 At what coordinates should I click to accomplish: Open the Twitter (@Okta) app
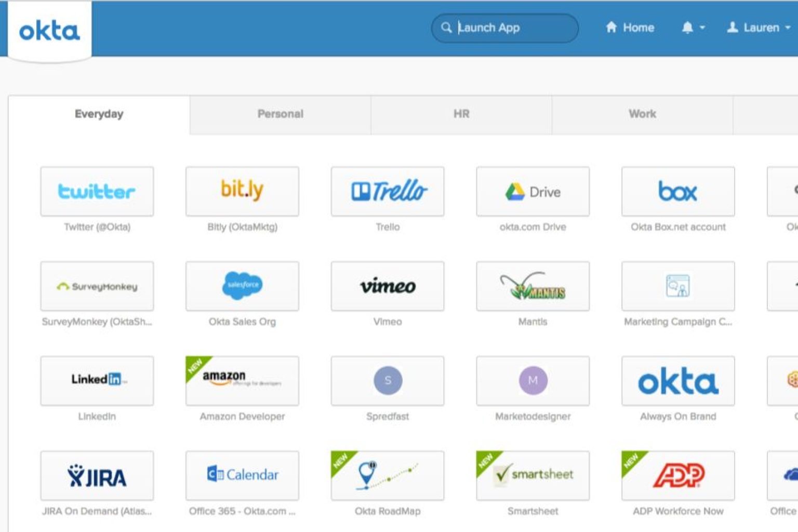click(x=97, y=191)
